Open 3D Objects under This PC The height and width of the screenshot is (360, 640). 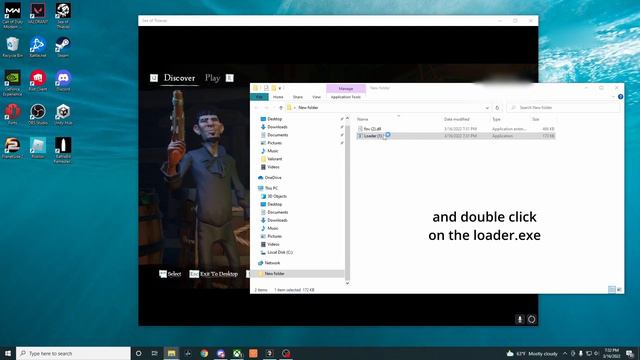point(277,196)
